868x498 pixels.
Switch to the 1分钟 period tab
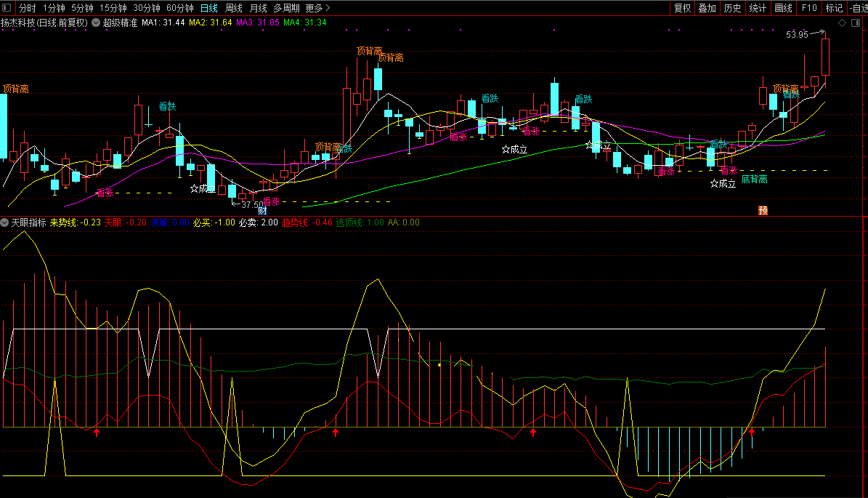54,8
